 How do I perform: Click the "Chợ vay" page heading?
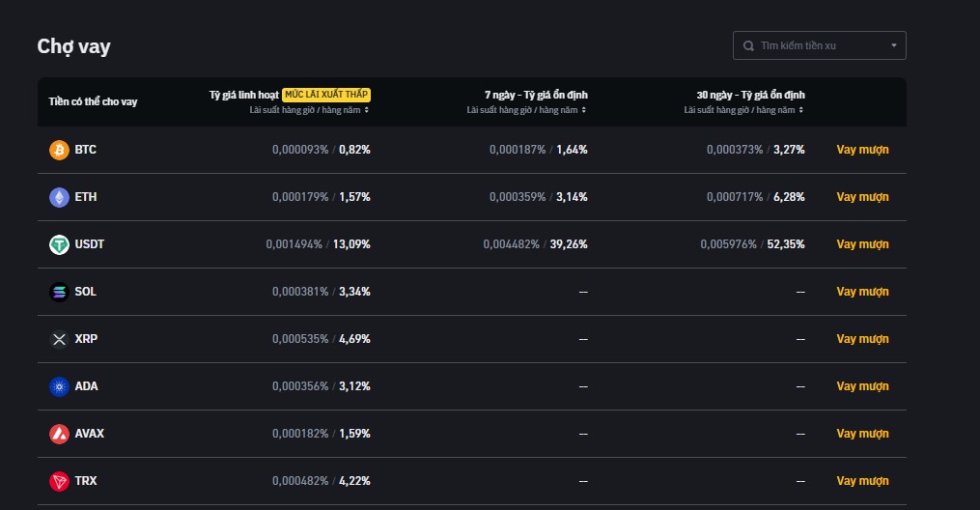point(73,47)
